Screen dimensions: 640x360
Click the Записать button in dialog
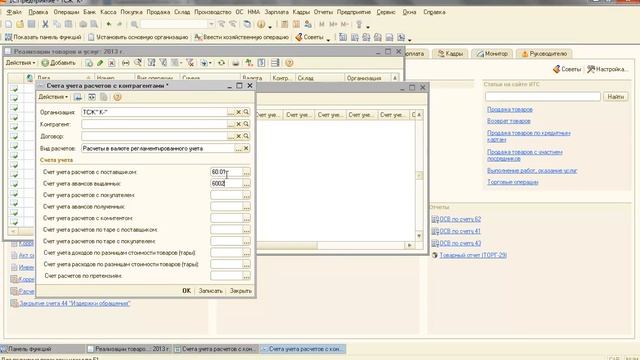(x=210, y=291)
